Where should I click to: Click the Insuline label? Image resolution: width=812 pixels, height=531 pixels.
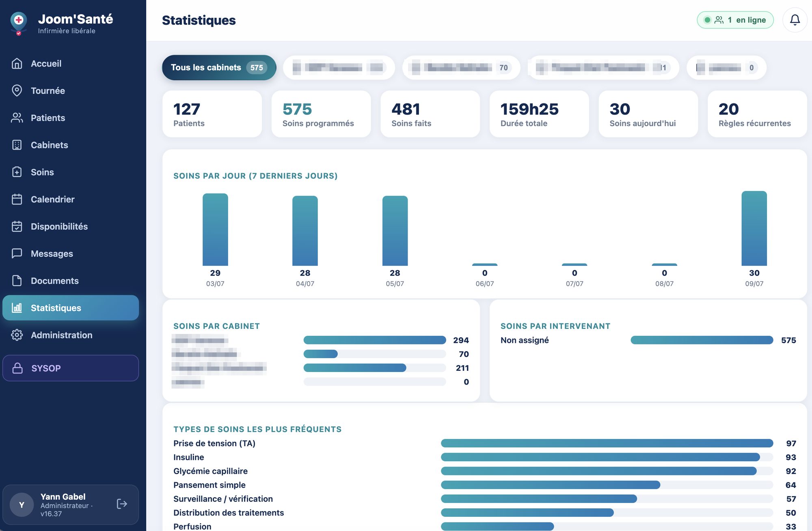189,457
